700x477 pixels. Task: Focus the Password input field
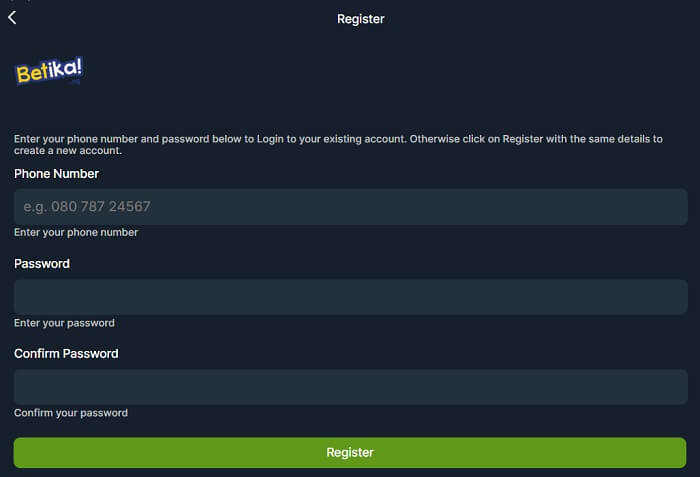(350, 297)
